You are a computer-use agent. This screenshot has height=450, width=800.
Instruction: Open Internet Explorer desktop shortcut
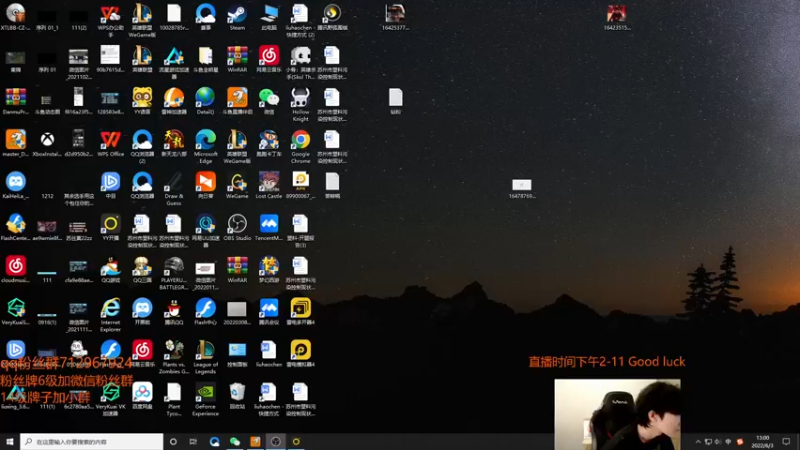click(x=110, y=315)
